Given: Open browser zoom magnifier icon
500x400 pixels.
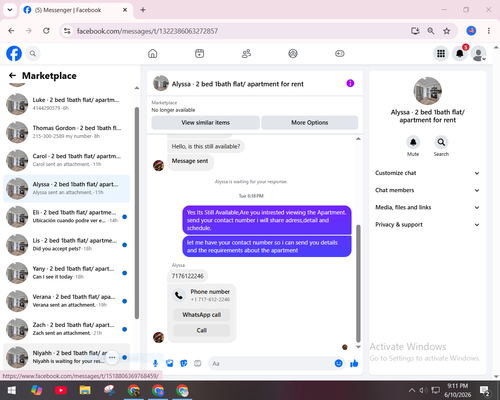Looking at the screenshot, I should tap(431, 31).
